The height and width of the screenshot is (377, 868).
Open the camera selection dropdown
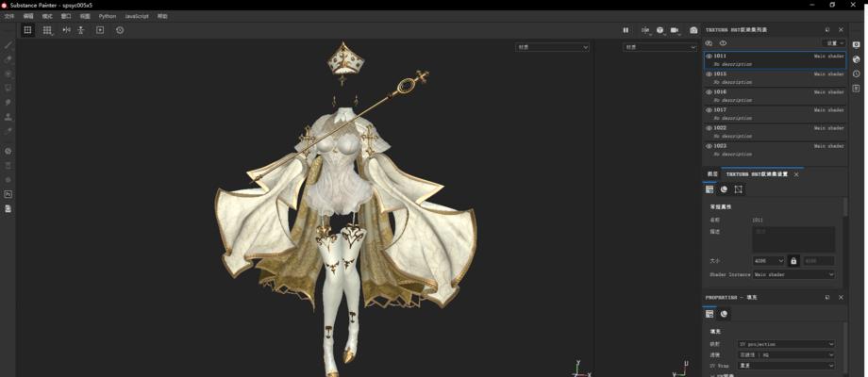coord(676,30)
